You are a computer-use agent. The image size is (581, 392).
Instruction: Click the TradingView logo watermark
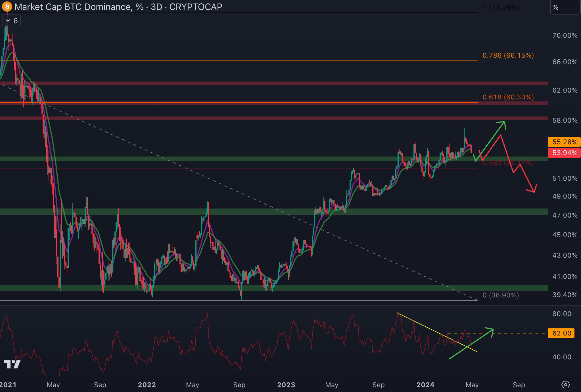pyautogui.click(x=12, y=364)
